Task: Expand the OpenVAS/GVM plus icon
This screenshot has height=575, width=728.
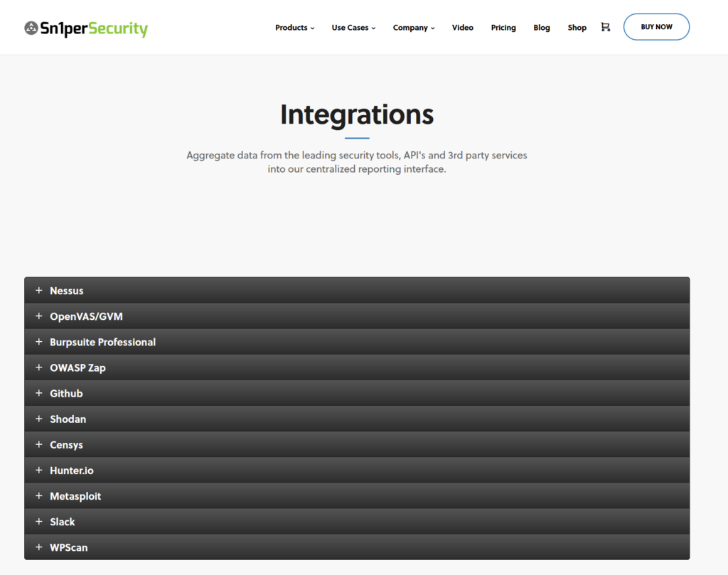Action: click(39, 316)
